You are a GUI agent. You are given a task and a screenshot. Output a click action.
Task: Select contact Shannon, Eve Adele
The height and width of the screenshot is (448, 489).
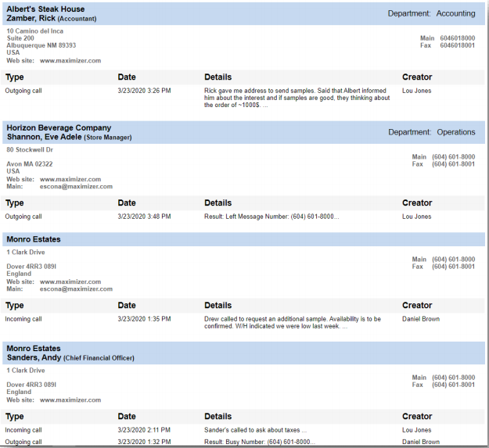click(45, 137)
